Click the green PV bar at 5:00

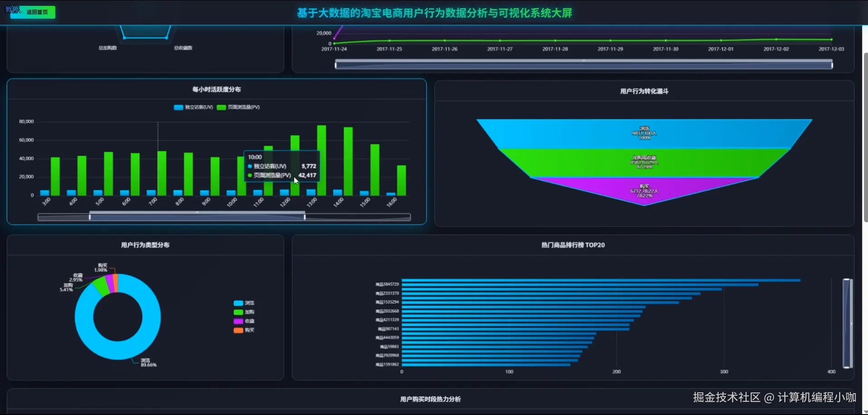108,174
